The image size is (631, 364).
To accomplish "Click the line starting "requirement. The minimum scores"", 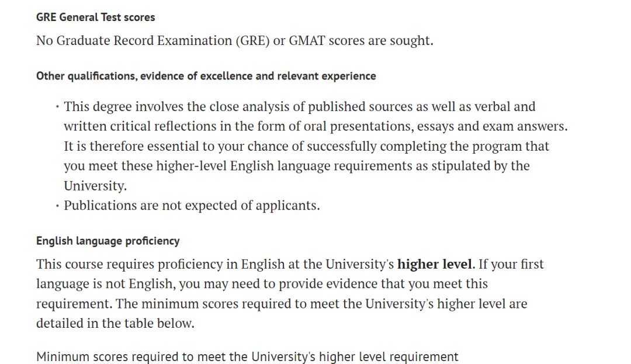I will [x=281, y=304].
